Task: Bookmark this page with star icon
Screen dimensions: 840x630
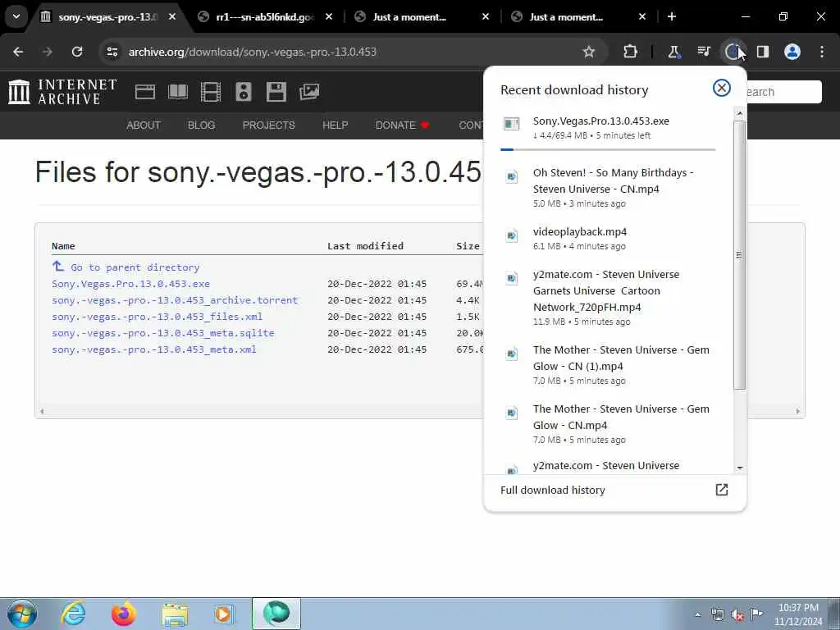Action: (x=589, y=52)
